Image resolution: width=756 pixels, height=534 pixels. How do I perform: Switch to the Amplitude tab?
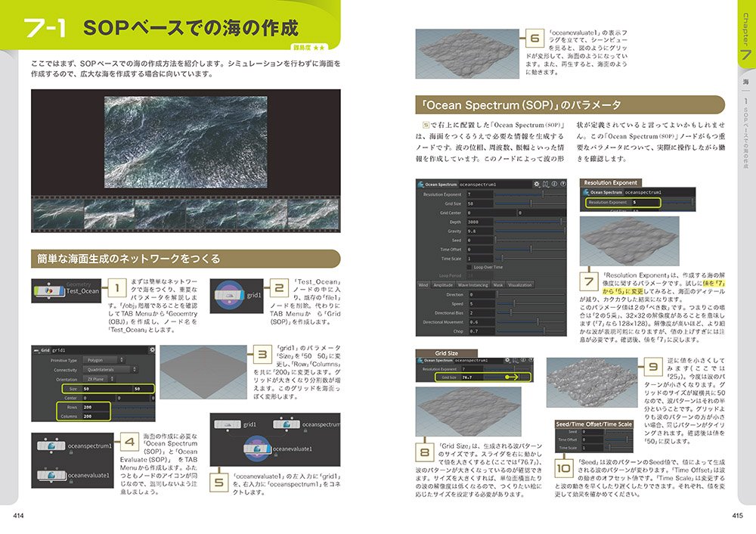[442, 285]
